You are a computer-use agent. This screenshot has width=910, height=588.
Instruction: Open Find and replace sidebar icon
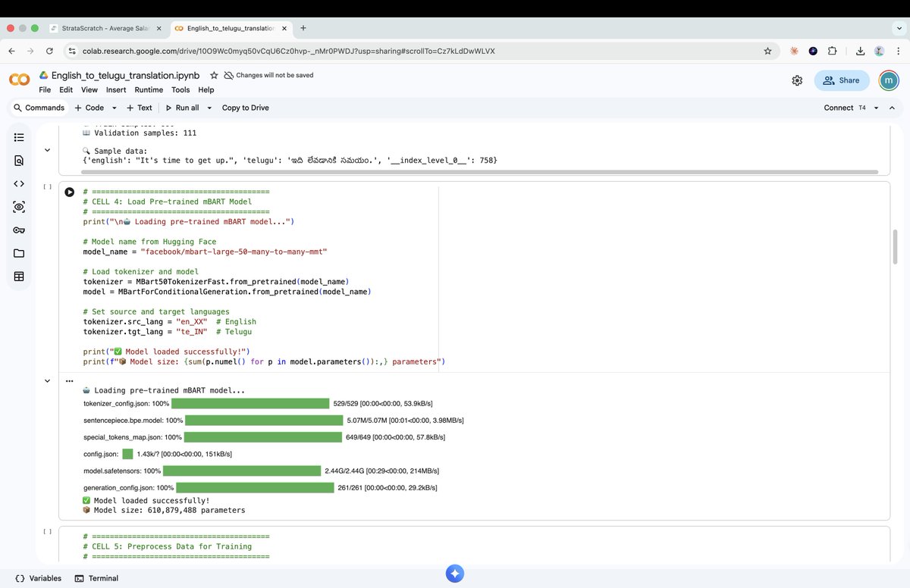(x=19, y=161)
